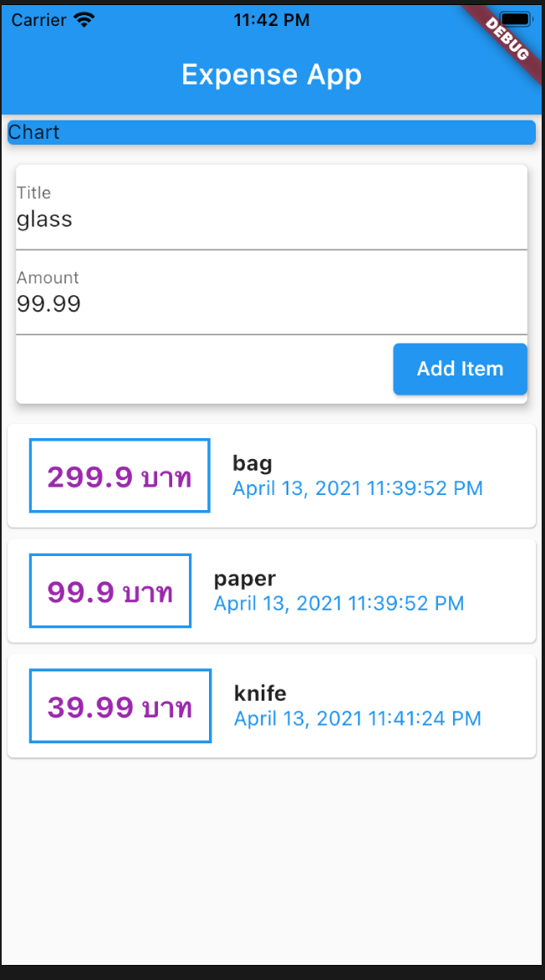This screenshot has width=545, height=980.
Task: Click the 39.99 บาท price box
Action: pos(120,707)
